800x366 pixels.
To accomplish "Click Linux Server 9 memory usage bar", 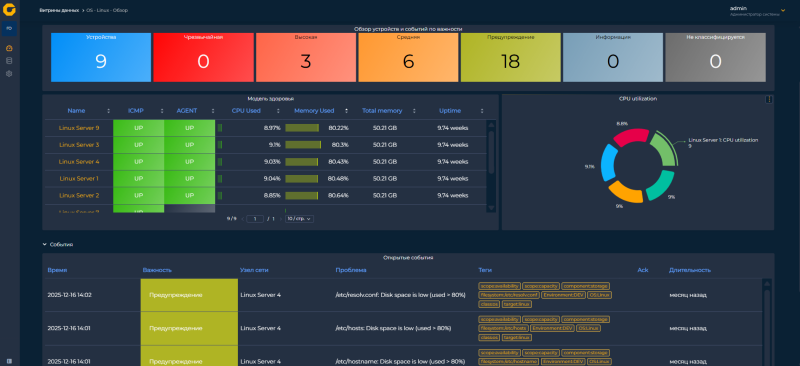I will pyautogui.click(x=302, y=128).
